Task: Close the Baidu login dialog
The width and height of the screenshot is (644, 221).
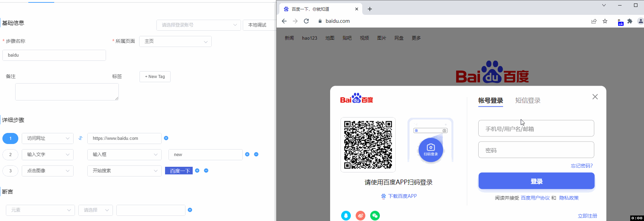Action: coord(595,97)
